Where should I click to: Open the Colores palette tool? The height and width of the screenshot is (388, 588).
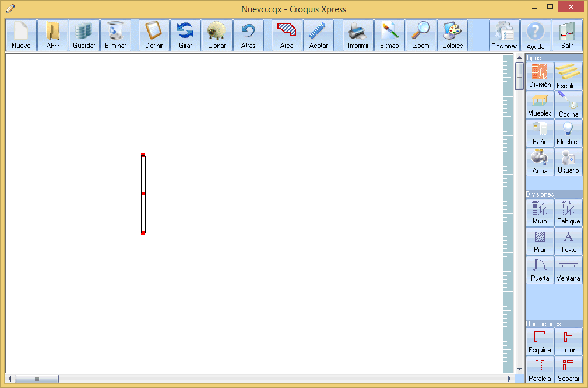(x=452, y=36)
